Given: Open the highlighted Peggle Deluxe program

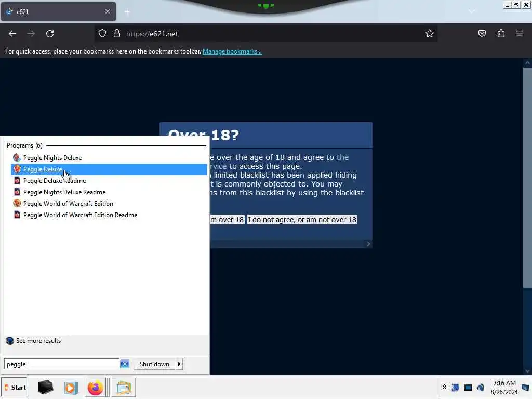Looking at the screenshot, I should pyautogui.click(x=109, y=169).
